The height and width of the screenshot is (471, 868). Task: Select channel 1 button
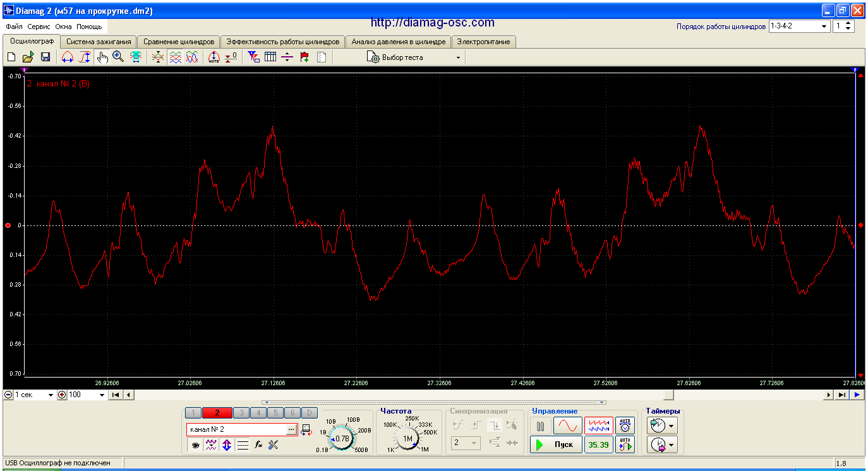click(x=193, y=413)
